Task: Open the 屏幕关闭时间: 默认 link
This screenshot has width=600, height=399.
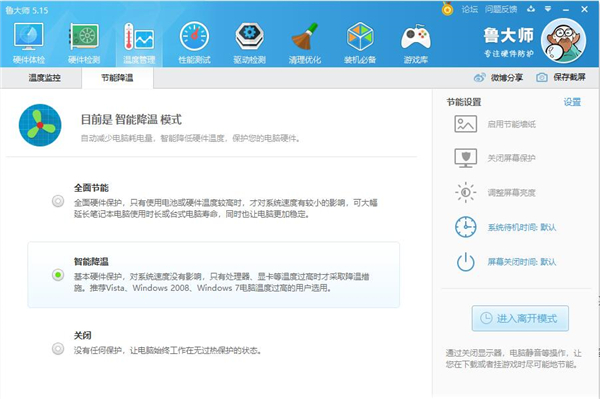Action: click(x=522, y=262)
